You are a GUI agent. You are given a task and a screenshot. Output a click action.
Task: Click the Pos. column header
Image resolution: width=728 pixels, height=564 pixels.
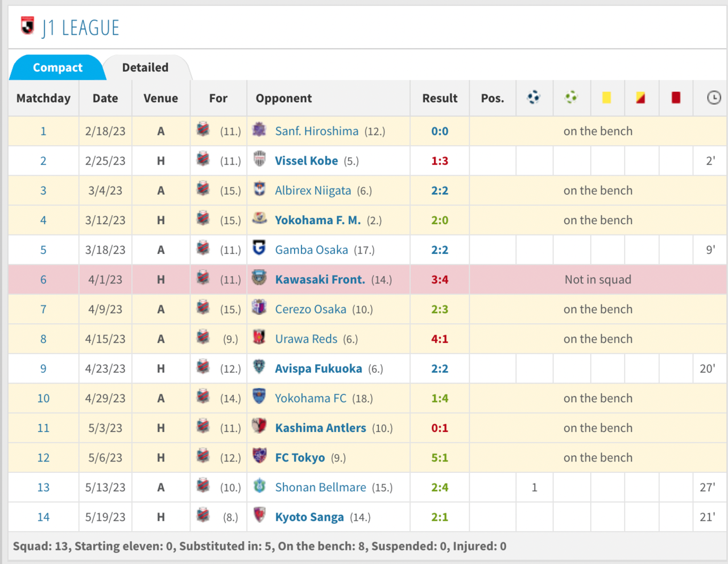(493, 98)
